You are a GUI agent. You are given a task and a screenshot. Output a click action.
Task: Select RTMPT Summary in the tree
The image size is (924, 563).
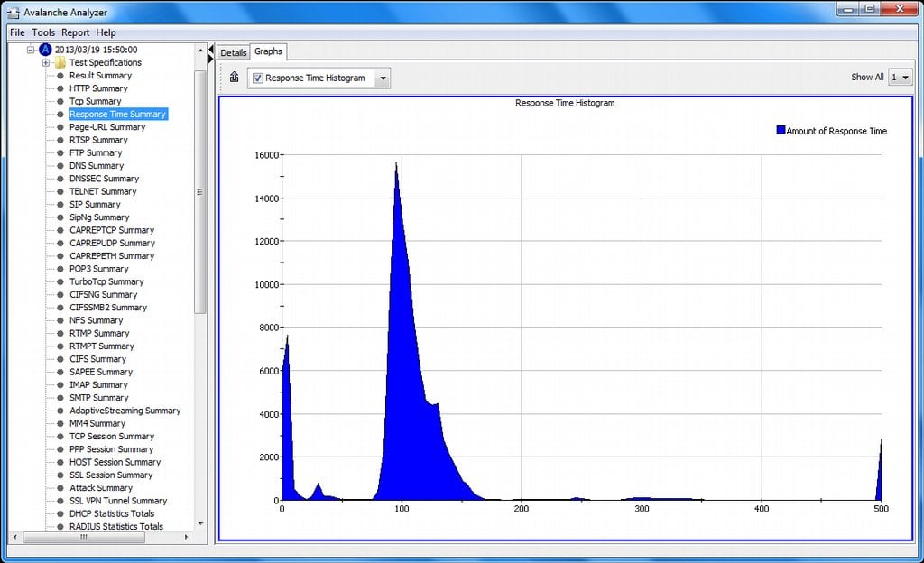tap(102, 346)
